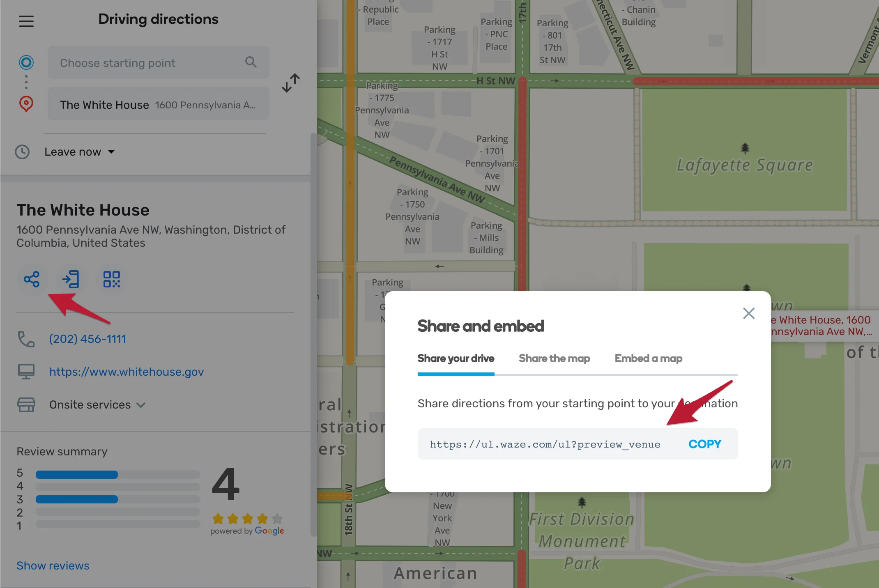Click H St NW street label

(496, 81)
